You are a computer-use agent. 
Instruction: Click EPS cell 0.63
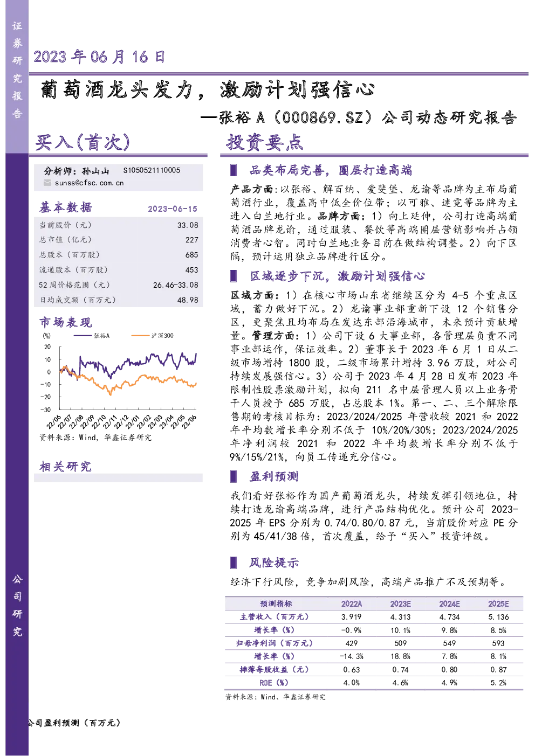click(x=352, y=670)
